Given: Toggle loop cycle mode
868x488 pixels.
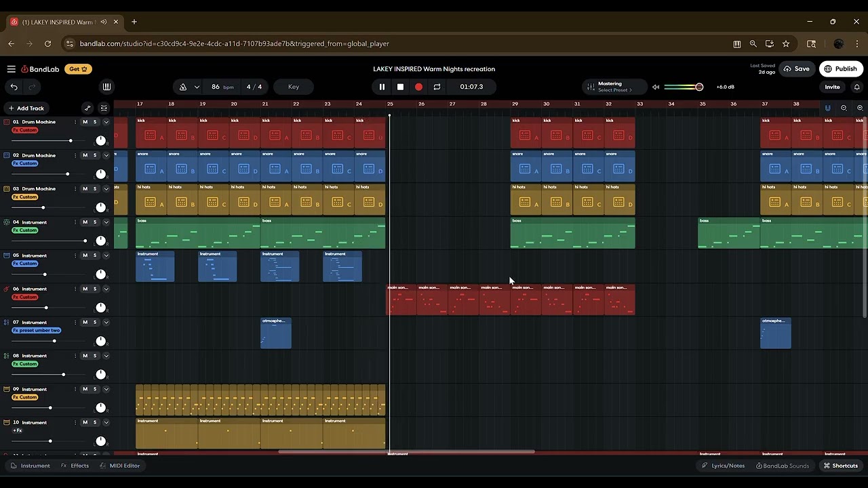Looking at the screenshot, I should click(437, 87).
